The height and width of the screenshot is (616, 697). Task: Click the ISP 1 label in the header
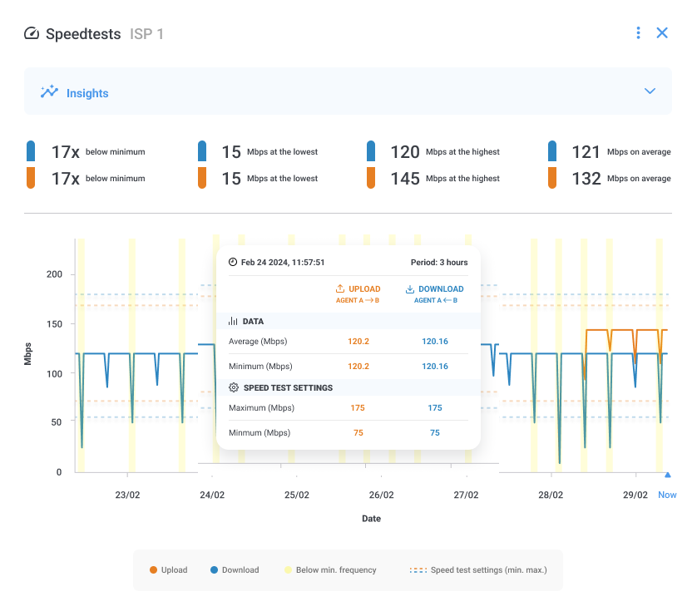145,34
